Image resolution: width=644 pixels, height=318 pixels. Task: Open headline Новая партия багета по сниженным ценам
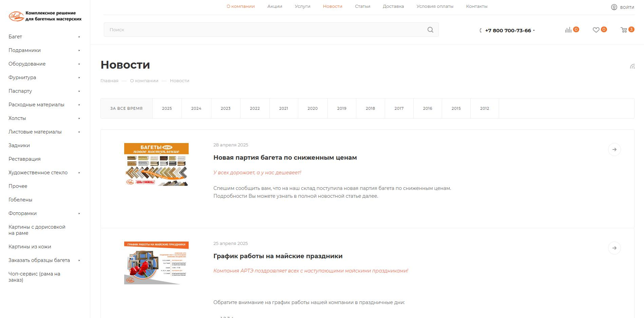click(x=285, y=158)
